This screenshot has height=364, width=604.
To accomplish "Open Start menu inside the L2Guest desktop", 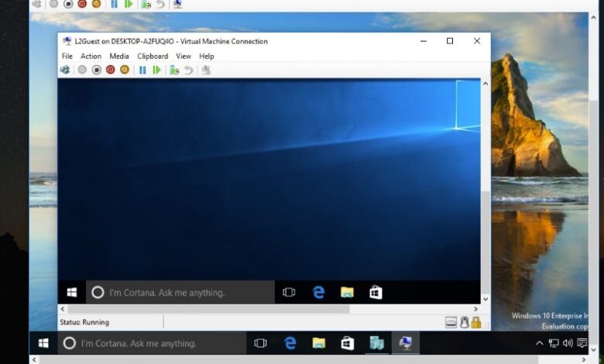I will pyautogui.click(x=72, y=292).
